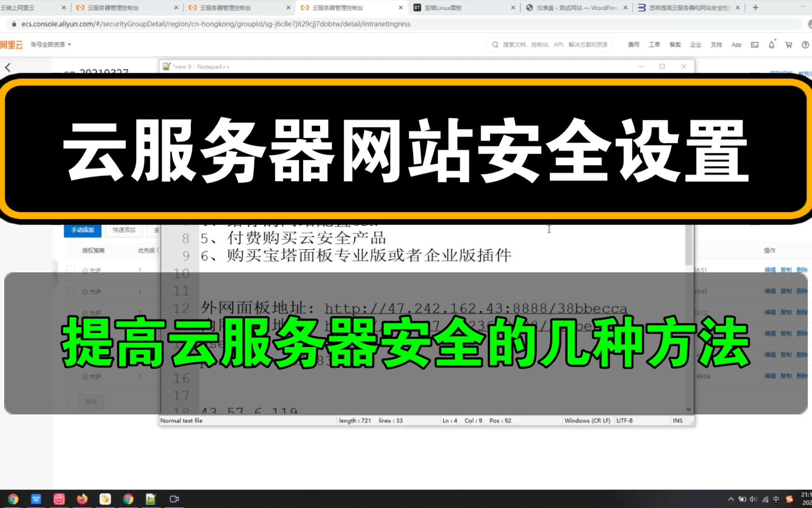The width and height of the screenshot is (812, 508).
Task: Switch to the 仪表盘 测试网站 WordPress tab
Action: (x=577, y=8)
